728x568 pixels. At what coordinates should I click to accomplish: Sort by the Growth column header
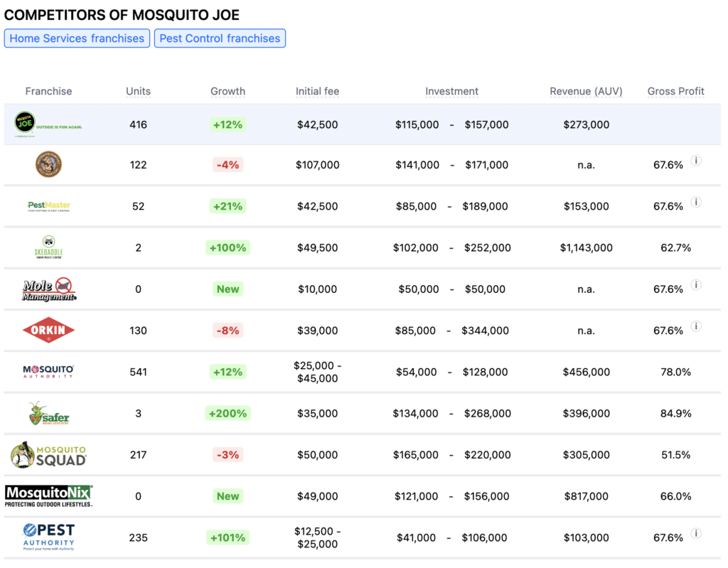(x=227, y=91)
